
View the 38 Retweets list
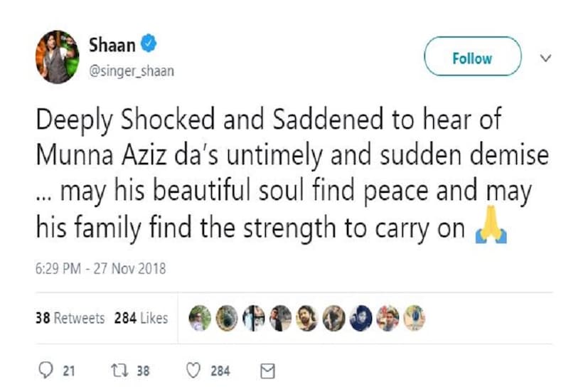coord(70,318)
